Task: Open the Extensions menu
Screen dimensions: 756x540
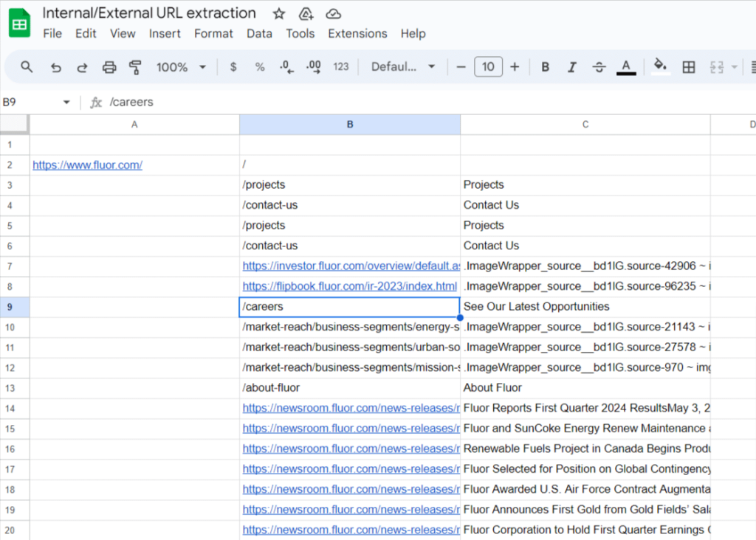Action: 357,34
